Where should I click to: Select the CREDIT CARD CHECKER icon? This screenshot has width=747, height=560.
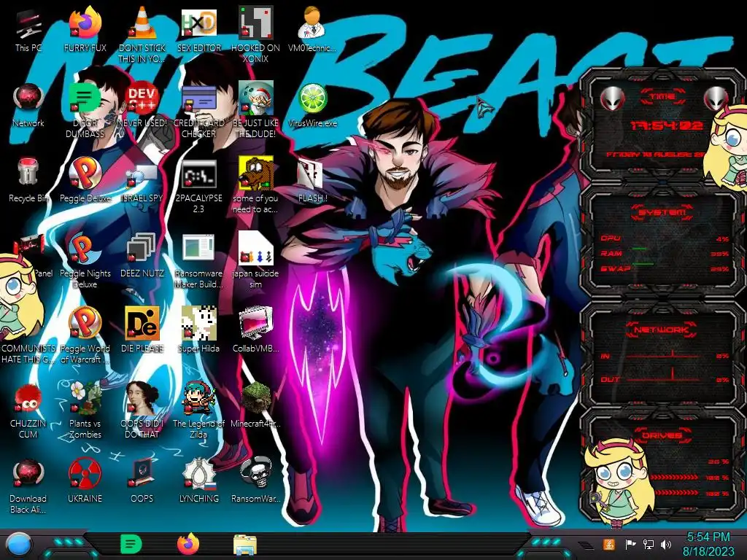click(198, 111)
